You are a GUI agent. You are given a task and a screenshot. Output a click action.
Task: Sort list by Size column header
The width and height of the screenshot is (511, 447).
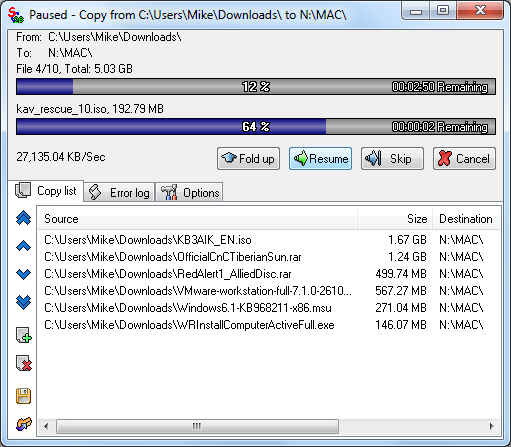click(x=395, y=219)
